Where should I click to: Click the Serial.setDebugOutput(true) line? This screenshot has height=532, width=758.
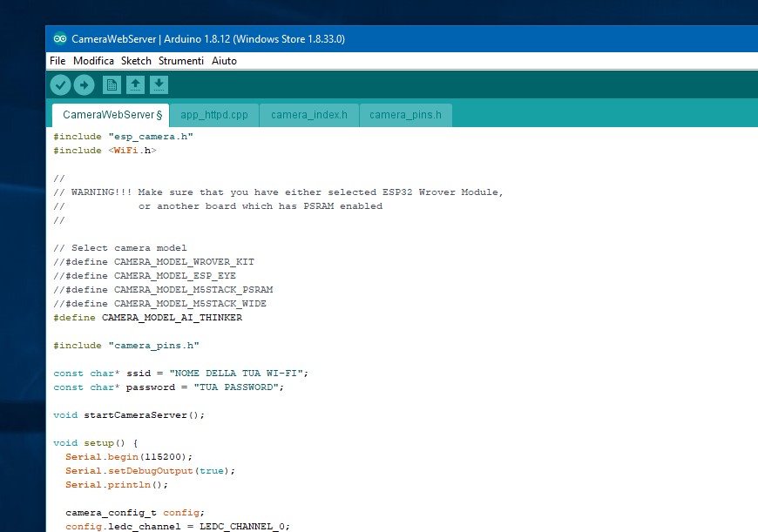point(151,471)
